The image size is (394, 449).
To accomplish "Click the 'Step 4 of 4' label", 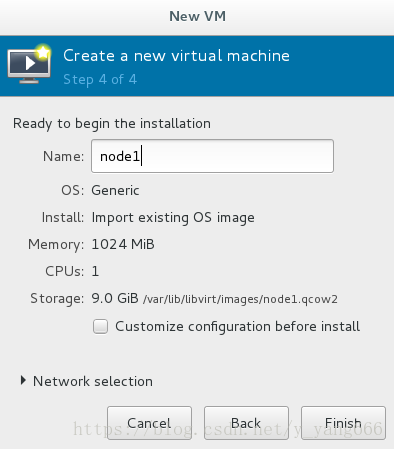I will click(x=100, y=80).
